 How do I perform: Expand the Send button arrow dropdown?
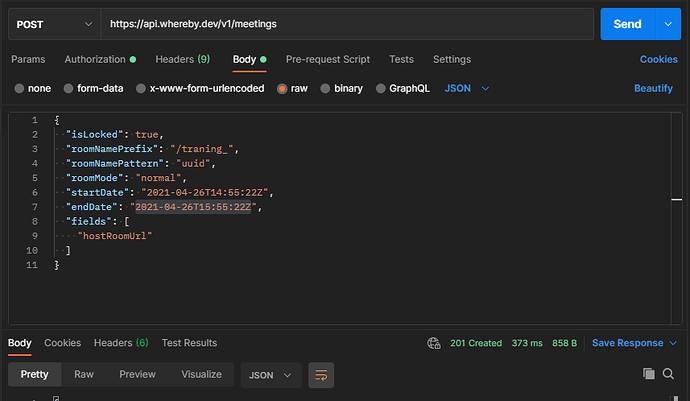click(667, 23)
